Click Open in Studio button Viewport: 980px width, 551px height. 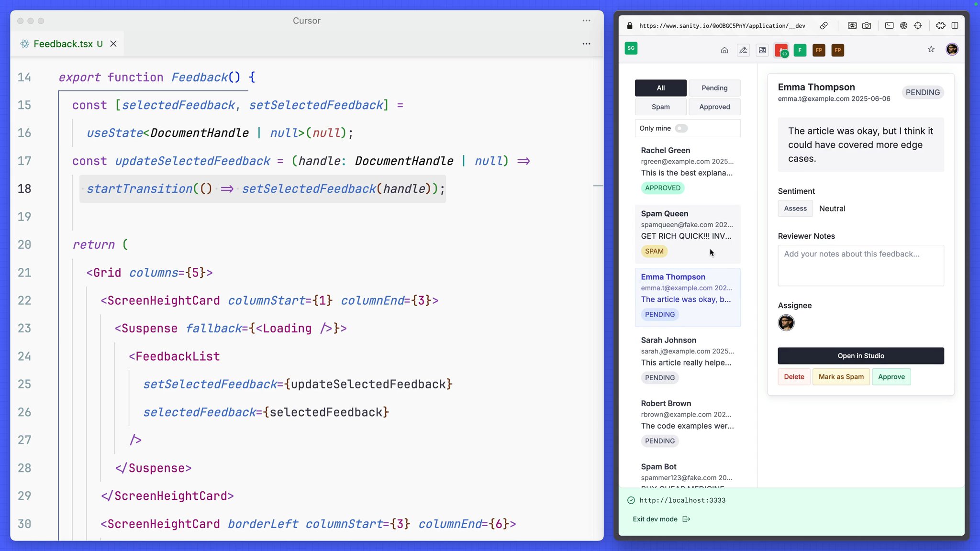pyautogui.click(x=861, y=356)
